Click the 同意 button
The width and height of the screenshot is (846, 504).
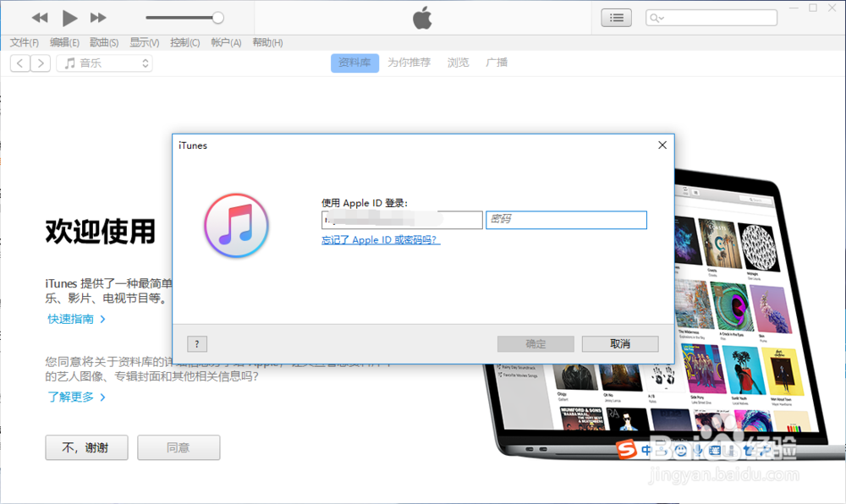[179, 447]
